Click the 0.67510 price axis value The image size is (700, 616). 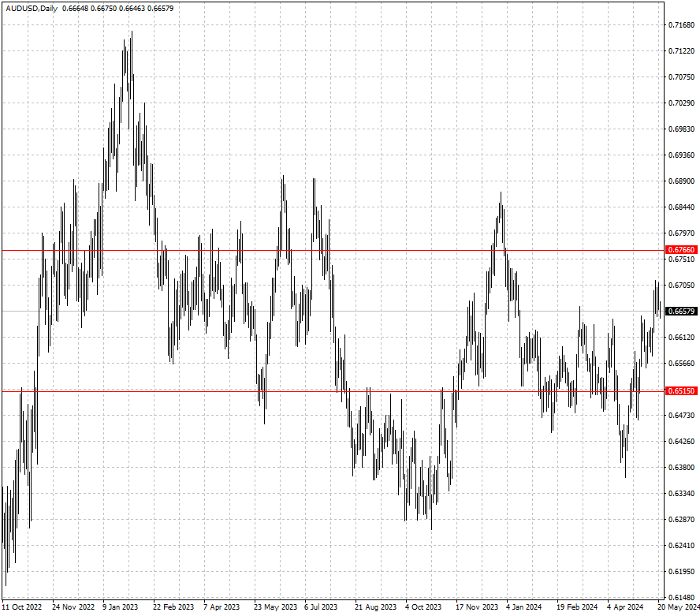[681, 259]
